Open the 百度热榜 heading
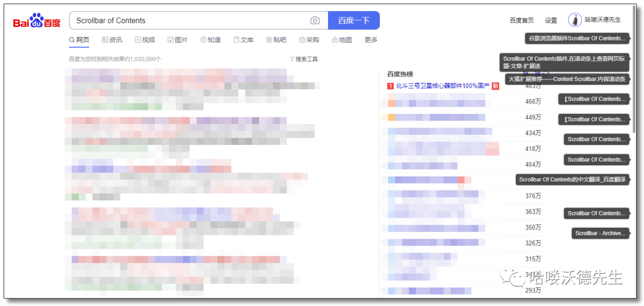 point(400,74)
